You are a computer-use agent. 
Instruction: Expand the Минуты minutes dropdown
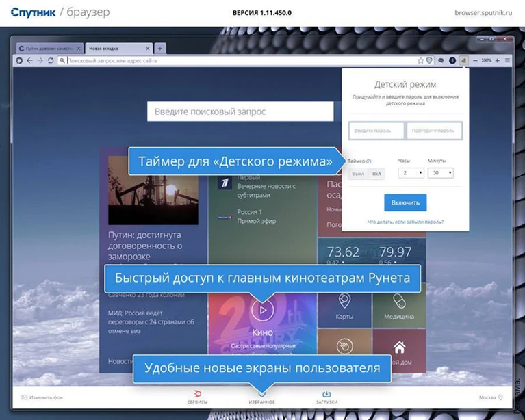click(441, 173)
